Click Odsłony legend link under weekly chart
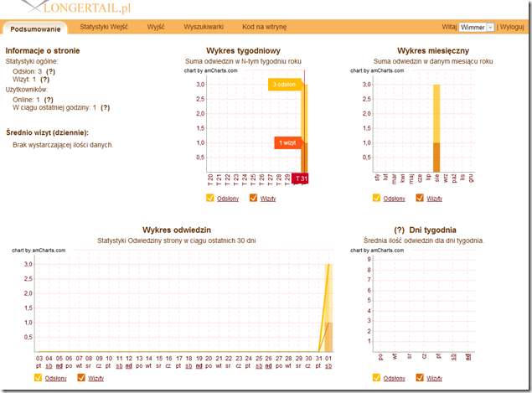This screenshot has width=532, height=393. [x=228, y=199]
